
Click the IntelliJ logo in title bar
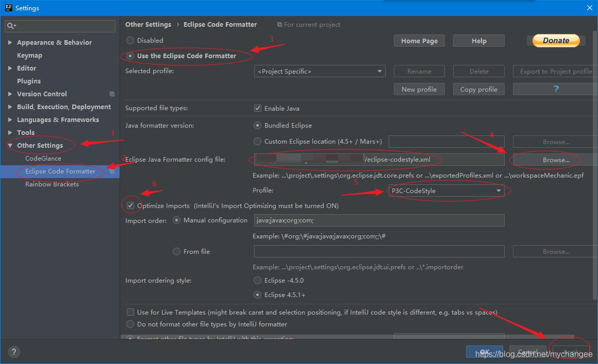tap(8, 8)
